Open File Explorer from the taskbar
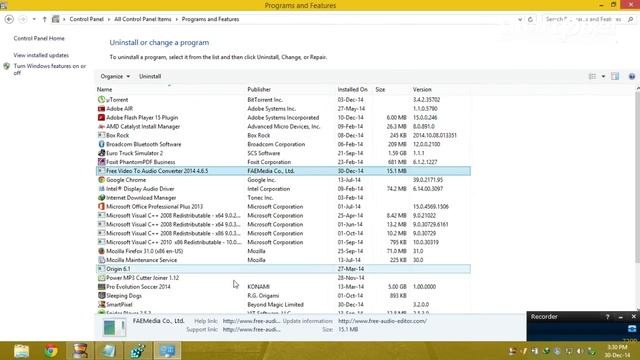The image size is (640, 360). [x=21, y=351]
